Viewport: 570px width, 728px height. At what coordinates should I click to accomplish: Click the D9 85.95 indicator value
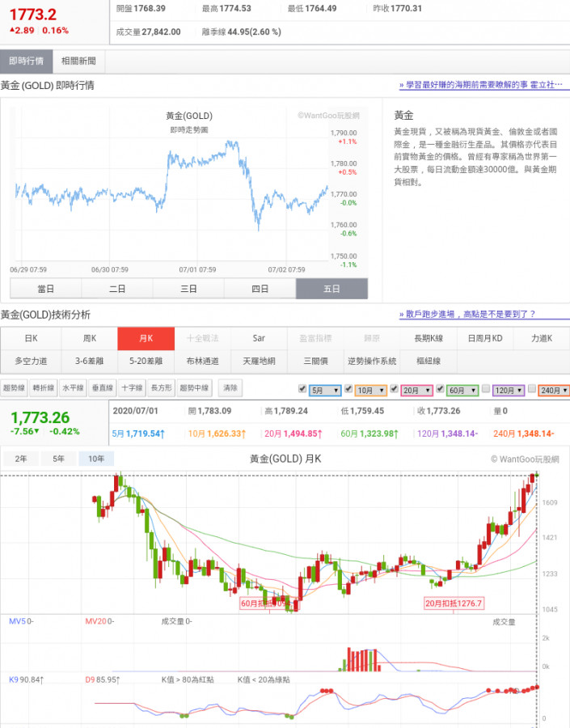[x=103, y=679]
